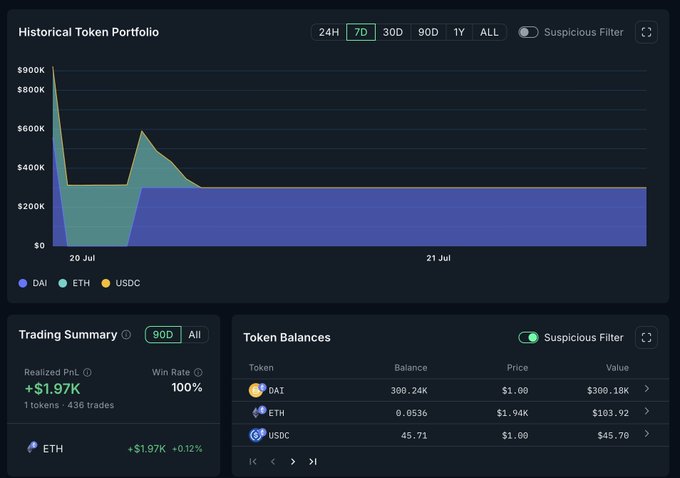Click ETH icon in Trading Summary row
This screenshot has width=680, height=478.
tap(32, 447)
